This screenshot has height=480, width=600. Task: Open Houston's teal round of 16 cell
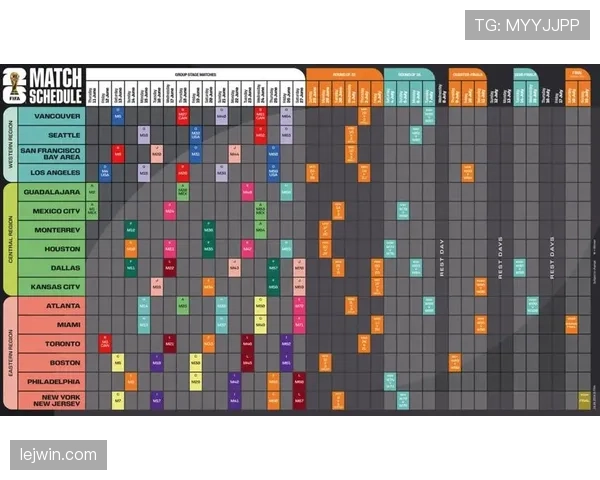[390, 249]
